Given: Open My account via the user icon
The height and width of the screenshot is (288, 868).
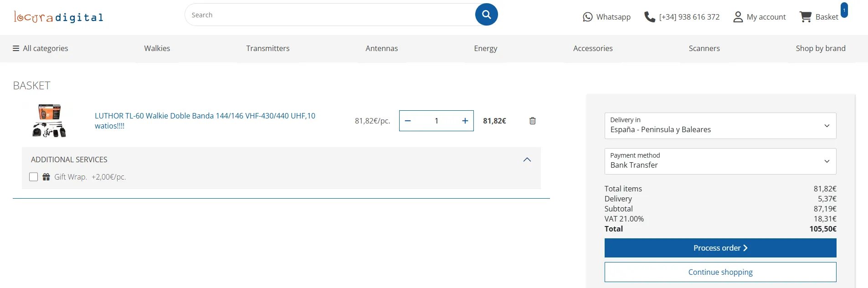Looking at the screenshot, I should pos(737,17).
